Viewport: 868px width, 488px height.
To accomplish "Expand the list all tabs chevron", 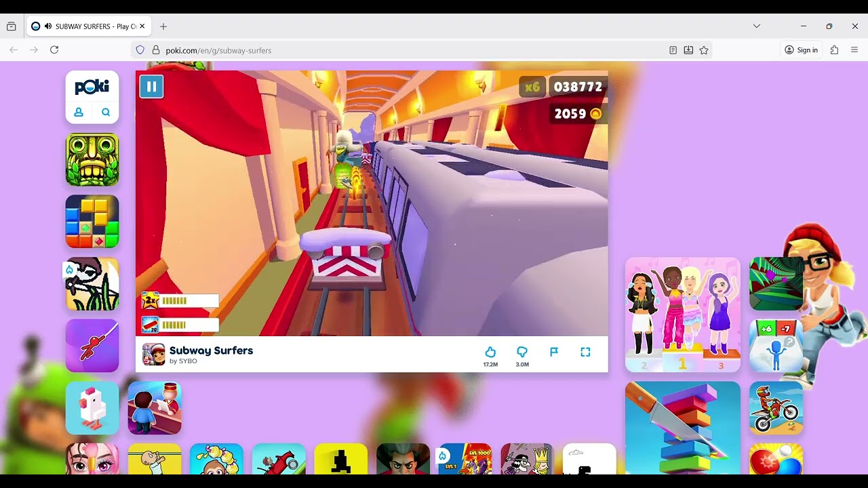I will point(757,26).
